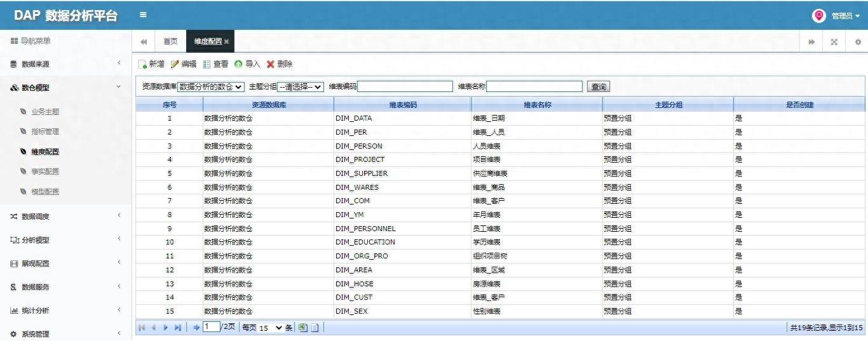
Task: Select the DIM_SUPPLIER cell
Action: 403,173
